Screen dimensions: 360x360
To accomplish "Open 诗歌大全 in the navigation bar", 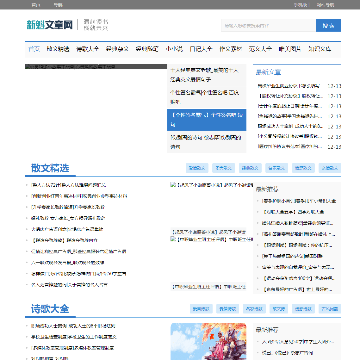I will click(x=87, y=49).
